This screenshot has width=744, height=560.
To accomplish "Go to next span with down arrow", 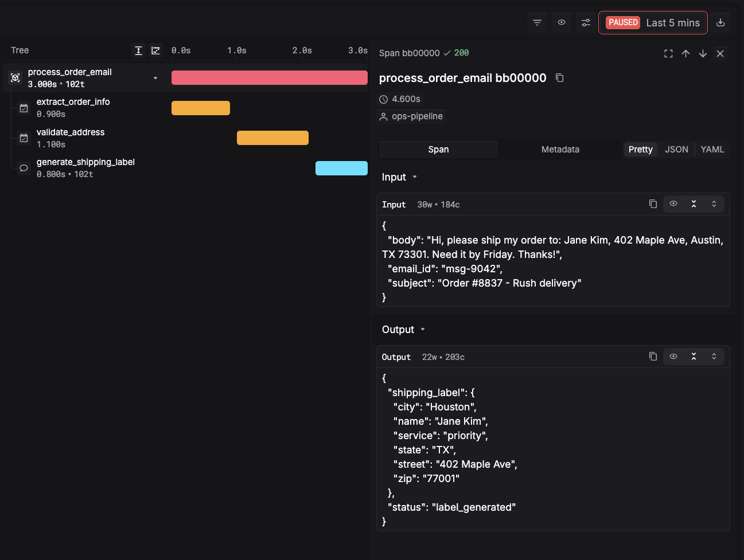I will coord(703,53).
